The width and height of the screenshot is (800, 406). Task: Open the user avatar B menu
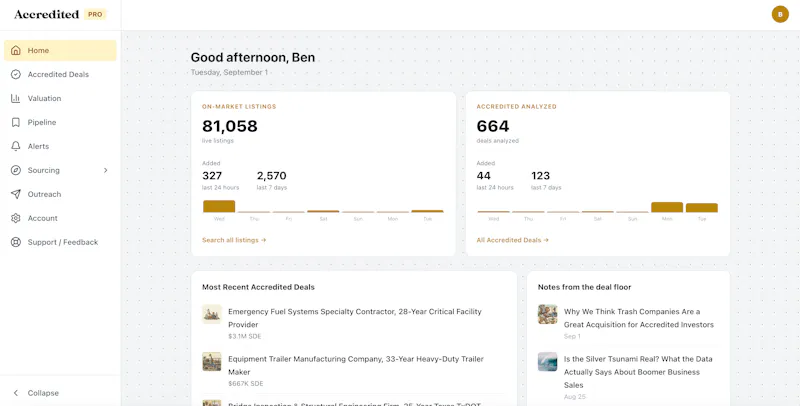[x=780, y=14]
